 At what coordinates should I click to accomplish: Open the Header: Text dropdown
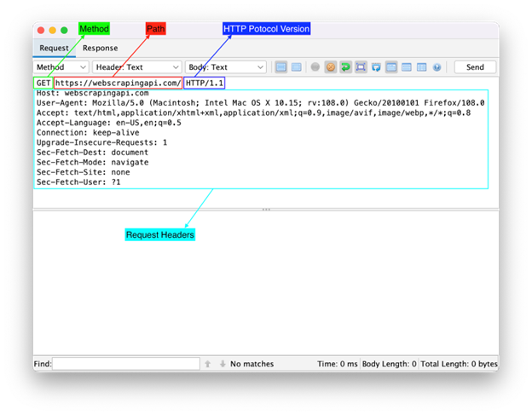pyautogui.click(x=137, y=67)
